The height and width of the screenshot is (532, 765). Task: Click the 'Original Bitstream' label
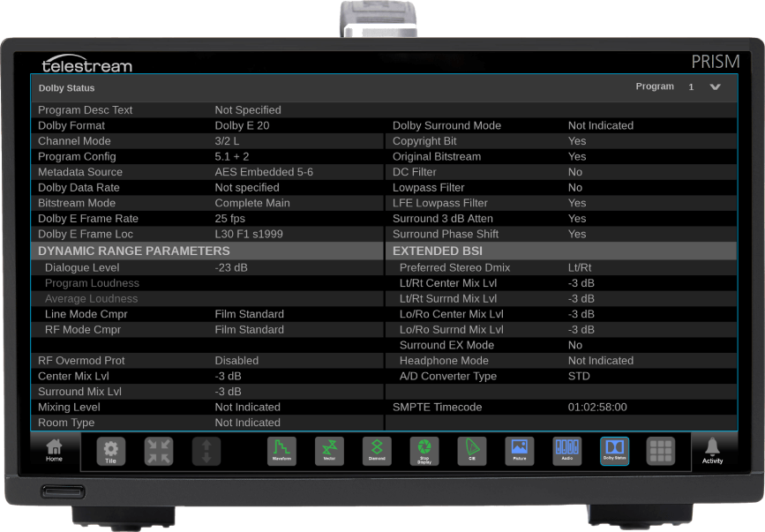tap(437, 156)
